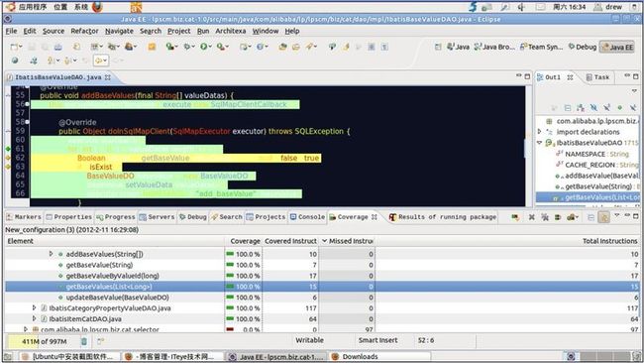Expand IbatisCategoryPropertyValueDAO.java coverage row
The image size is (644, 363).
[x=35, y=307]
